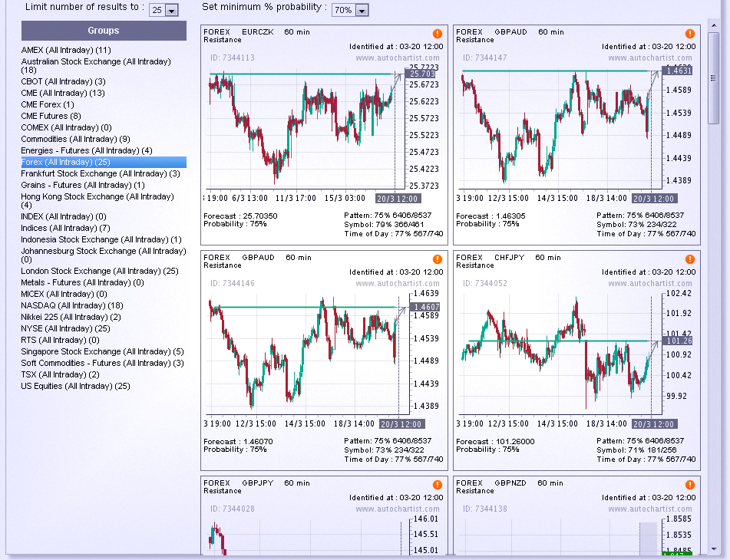Click orange alert icon on GBPJPY chart

click(438, 485)
